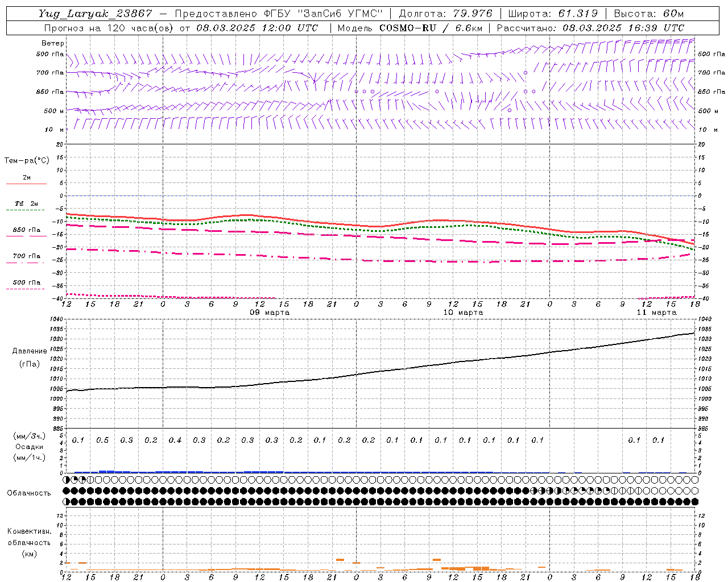Click the model label COSMO-RU / 6.6км

[x=431, y=28]
